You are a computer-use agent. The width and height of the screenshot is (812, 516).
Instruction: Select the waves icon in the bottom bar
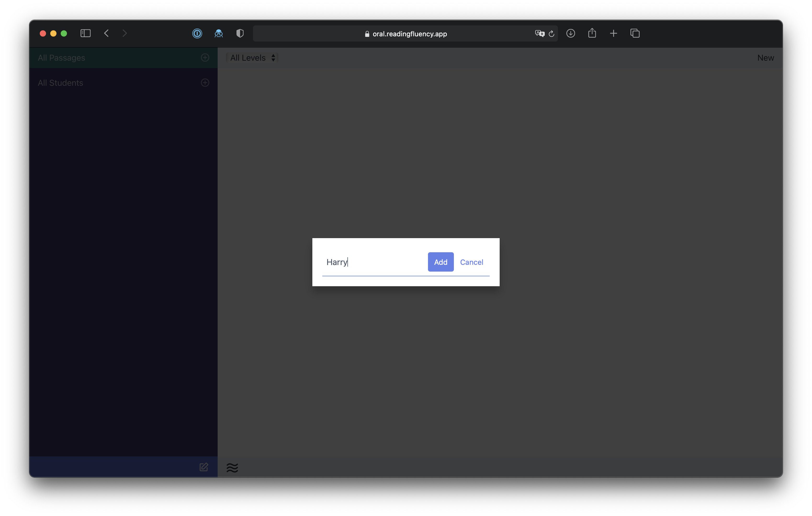click(x=232, y=467)
